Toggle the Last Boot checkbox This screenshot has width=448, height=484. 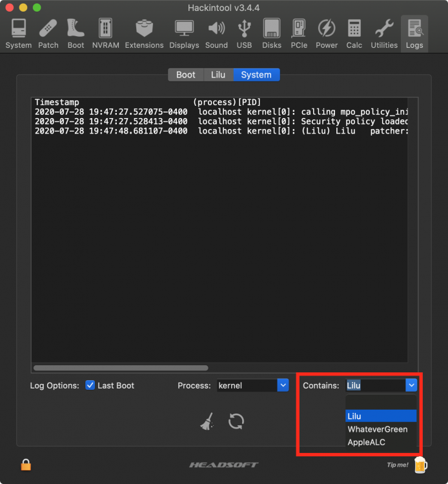tap(90, 385)
